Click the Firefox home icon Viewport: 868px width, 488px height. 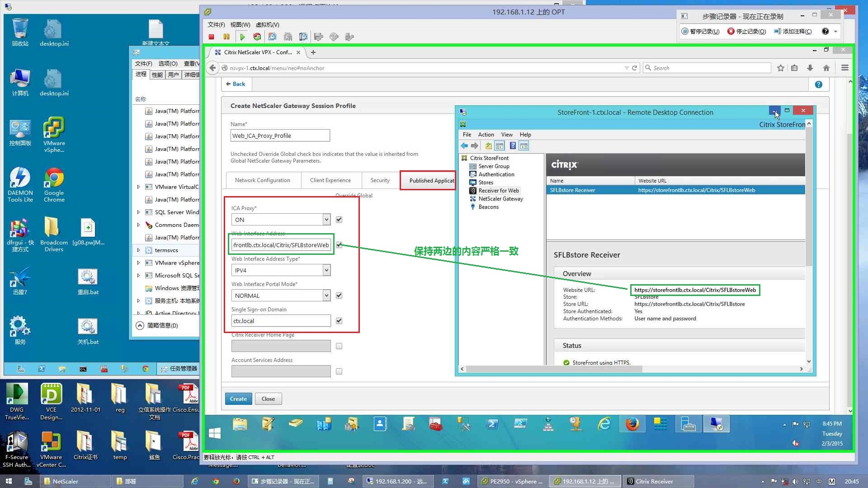[826, 68]
